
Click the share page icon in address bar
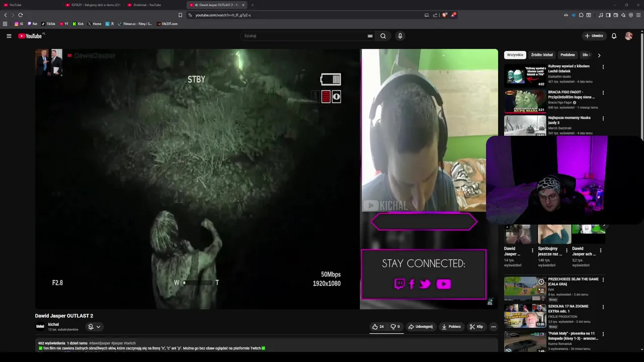click(x=435, y=15)
